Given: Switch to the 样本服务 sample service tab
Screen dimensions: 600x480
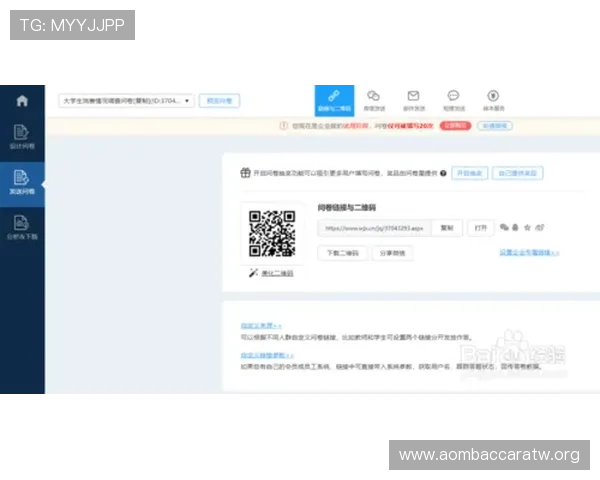Looking at the screenshot, I should [x=493, y=101].
